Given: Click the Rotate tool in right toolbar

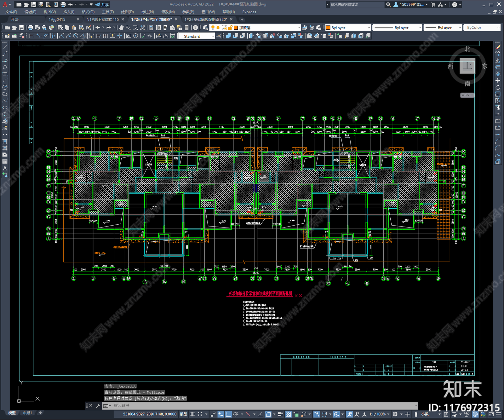Looking at the screenshot, I should click(498, 87).
